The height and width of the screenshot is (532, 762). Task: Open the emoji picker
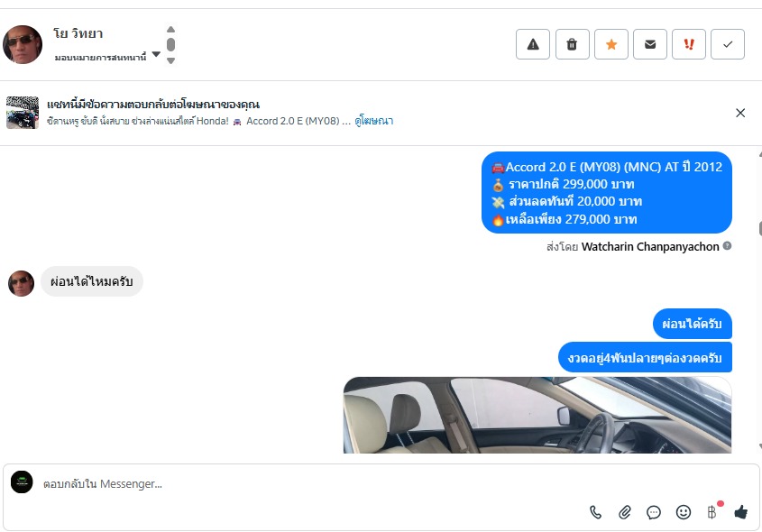[x=684, y=512]
